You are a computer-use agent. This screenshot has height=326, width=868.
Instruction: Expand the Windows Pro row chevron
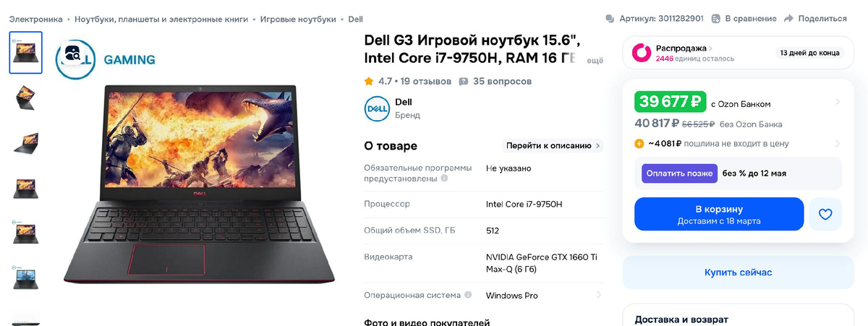pyautogui.click(x=598, y=295)
